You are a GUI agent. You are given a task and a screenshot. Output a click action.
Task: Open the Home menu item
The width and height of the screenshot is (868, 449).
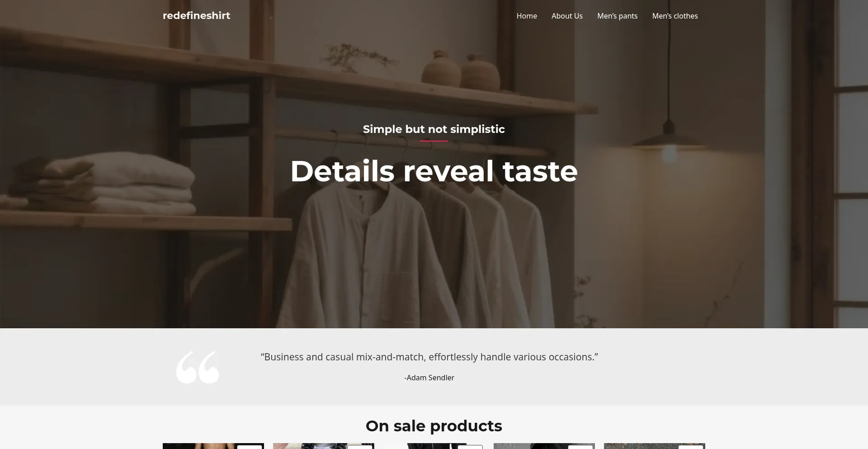pos(527,16)
